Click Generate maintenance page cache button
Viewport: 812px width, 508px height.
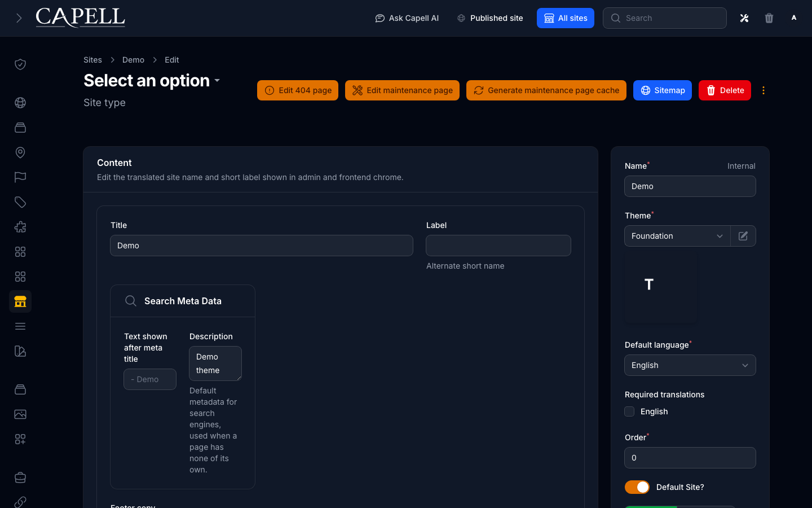point(546,90)
